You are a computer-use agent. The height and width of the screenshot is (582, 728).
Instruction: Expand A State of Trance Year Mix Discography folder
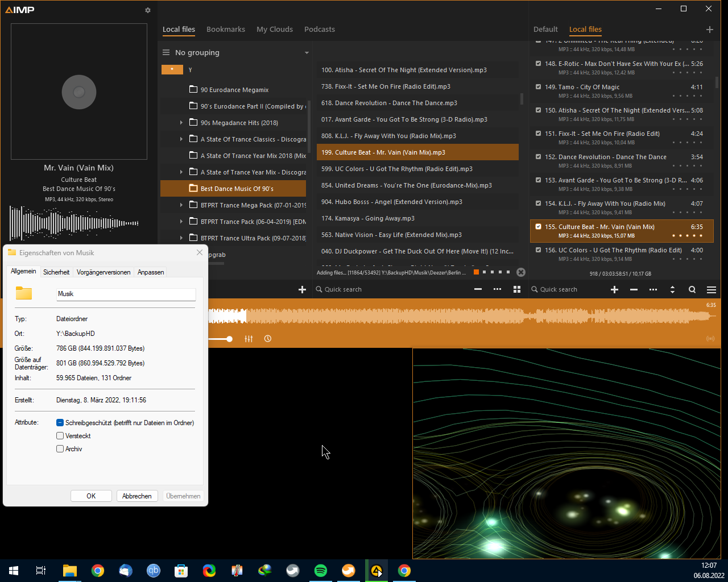[x=181, y=172]
